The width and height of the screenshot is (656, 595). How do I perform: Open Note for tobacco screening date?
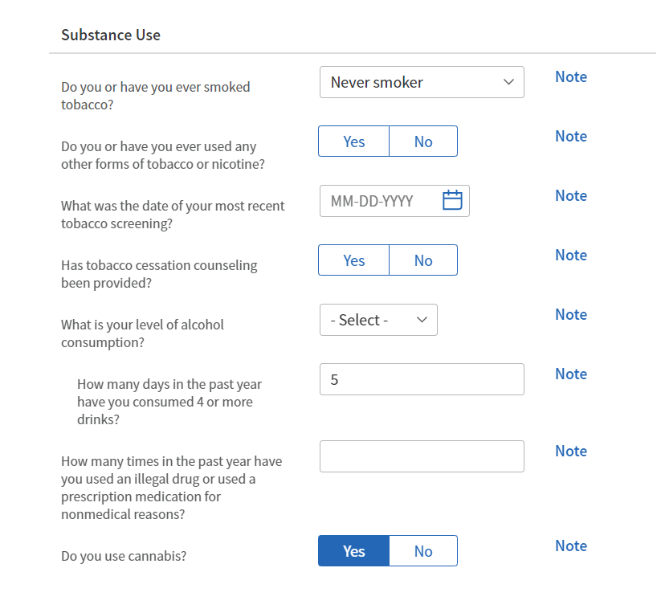[x=571, y=196]
